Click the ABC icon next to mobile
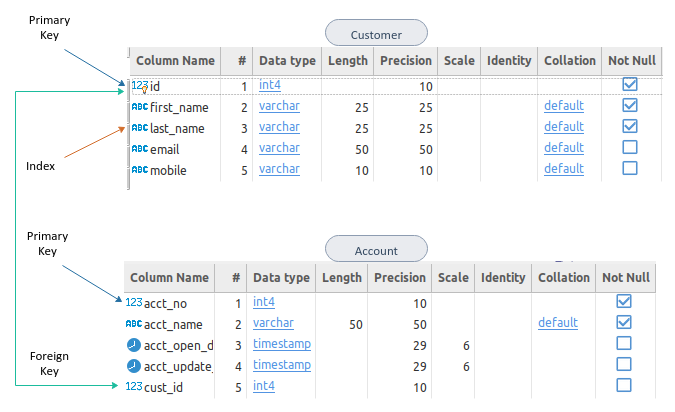 point(139,170)
